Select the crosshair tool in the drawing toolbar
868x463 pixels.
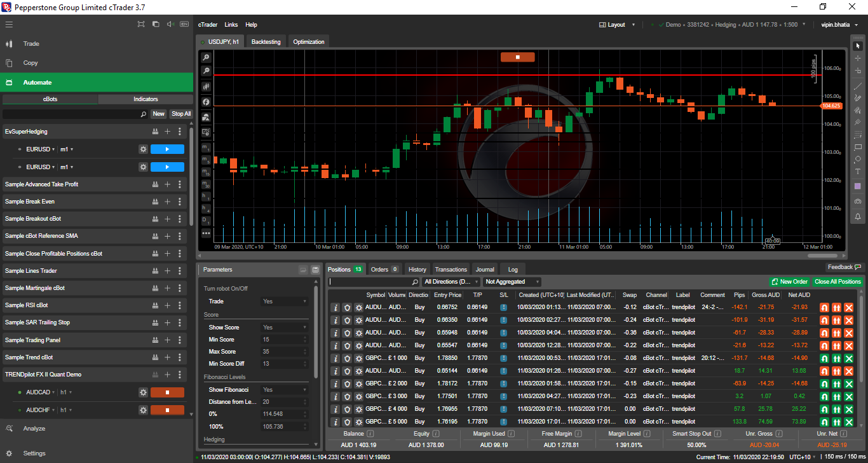click(x=858, y=59)
